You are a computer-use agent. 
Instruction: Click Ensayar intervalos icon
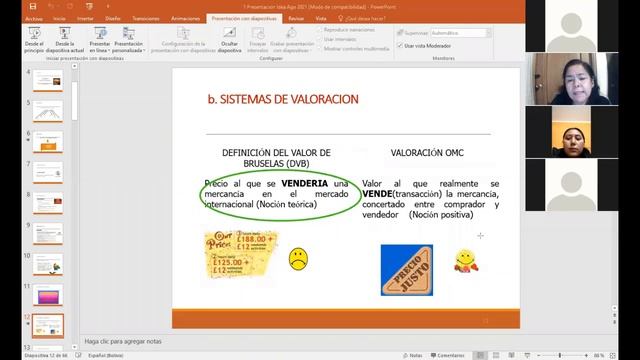point(258,40)
